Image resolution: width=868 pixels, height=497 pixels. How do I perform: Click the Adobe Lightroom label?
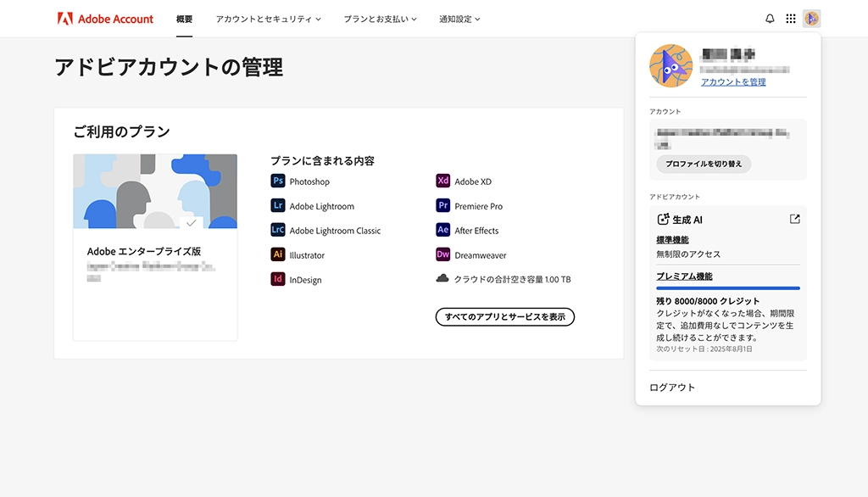click(x=321, y=206)
